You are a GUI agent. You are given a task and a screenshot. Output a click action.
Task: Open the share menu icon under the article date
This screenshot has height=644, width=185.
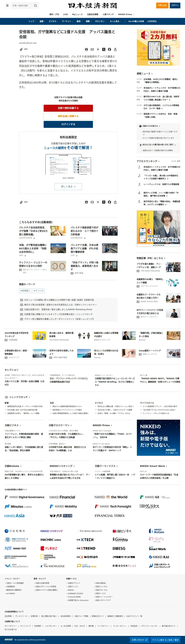pyautogui.click(x=115, y=50)
